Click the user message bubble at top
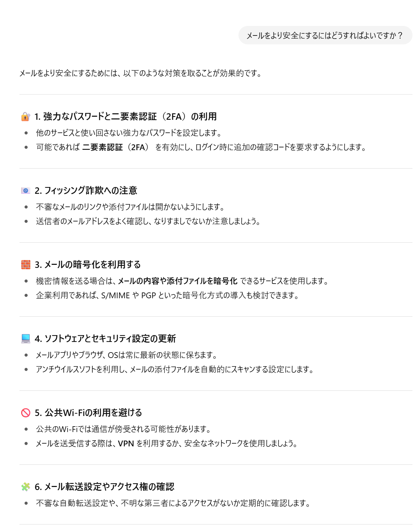Screen dimensions: 420x531 point(325,35)
